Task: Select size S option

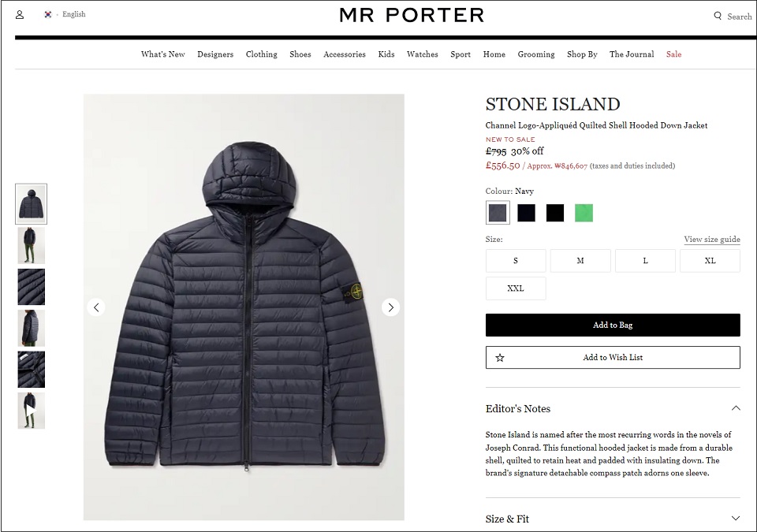Action: click(x=516, y=261)
